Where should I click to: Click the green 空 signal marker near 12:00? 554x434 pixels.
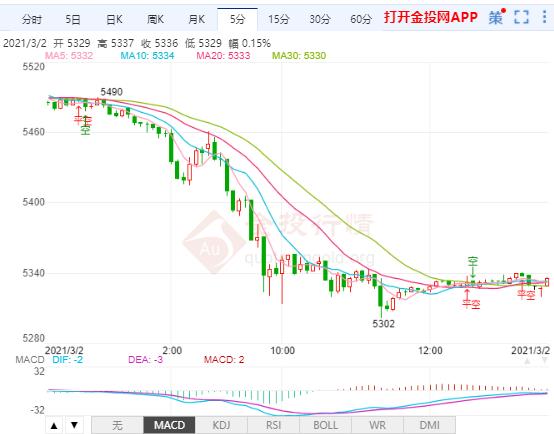(473, 262)
